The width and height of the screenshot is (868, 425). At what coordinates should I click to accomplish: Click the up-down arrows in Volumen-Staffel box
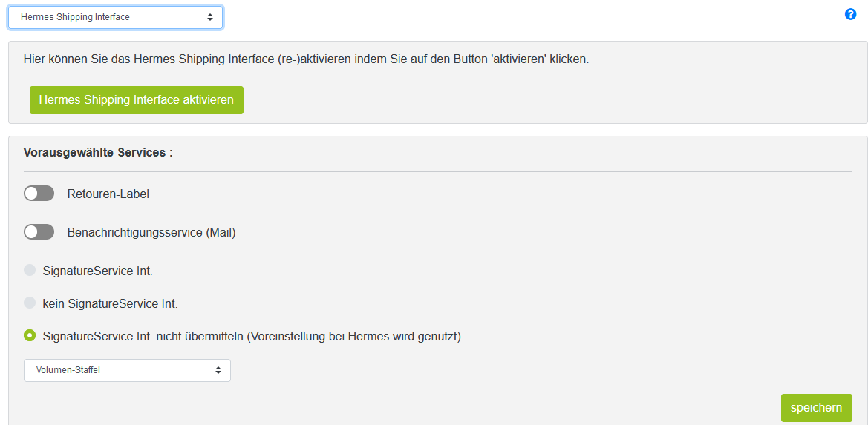click(x=218, y=370)
